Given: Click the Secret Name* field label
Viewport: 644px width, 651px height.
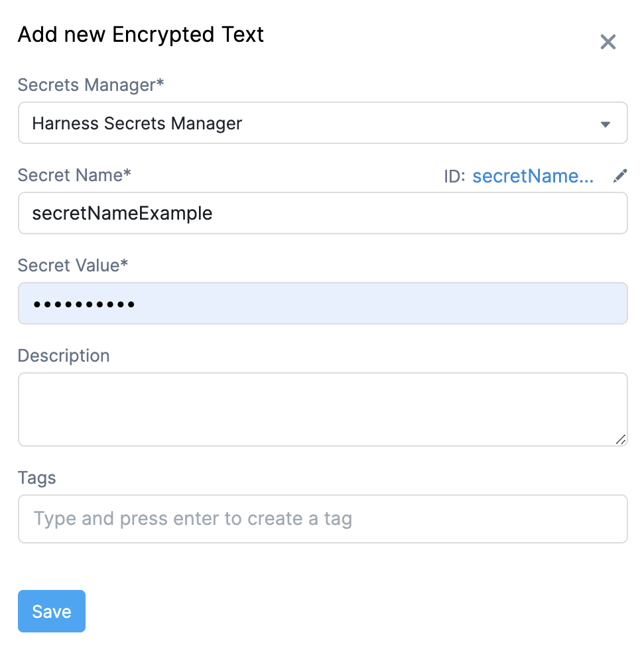Looking at the screenshot, I should pos(74,175).
